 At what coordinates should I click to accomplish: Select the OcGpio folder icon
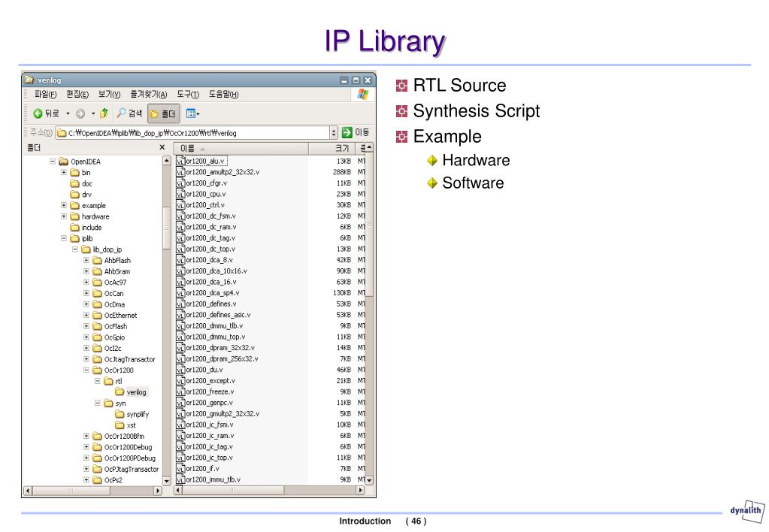(97, 337)
